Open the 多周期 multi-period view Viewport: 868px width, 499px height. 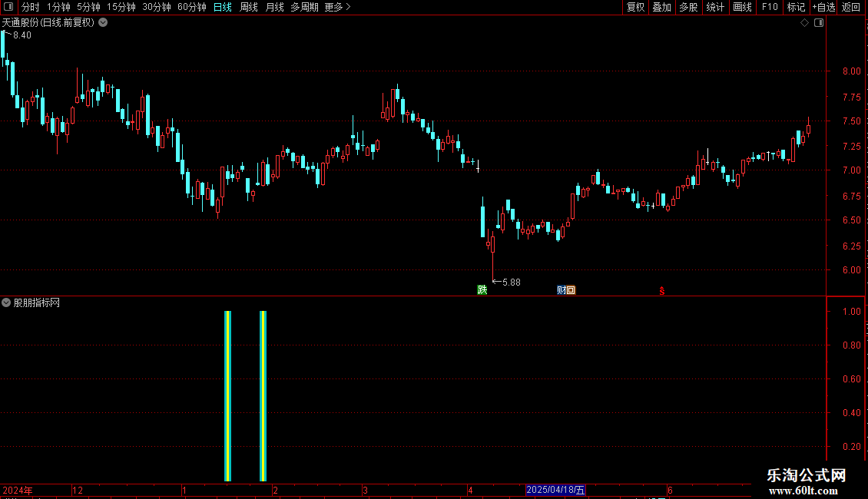[x=304, y=7]
